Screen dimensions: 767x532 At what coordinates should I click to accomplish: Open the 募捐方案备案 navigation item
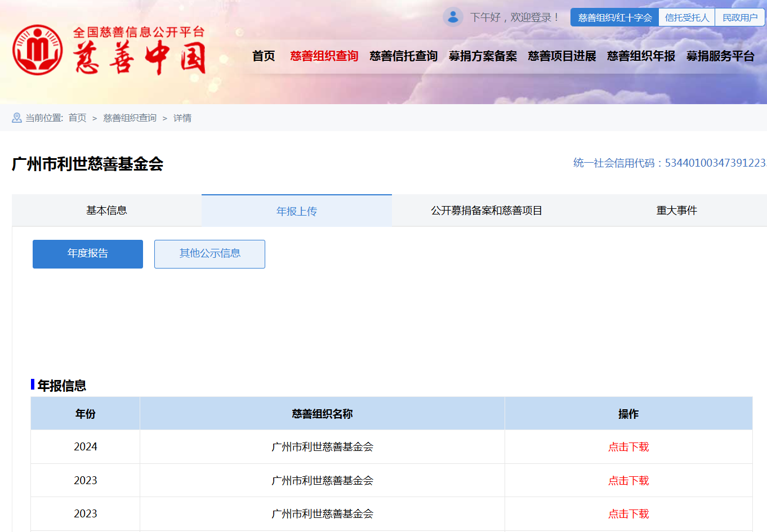click(482, 56)
